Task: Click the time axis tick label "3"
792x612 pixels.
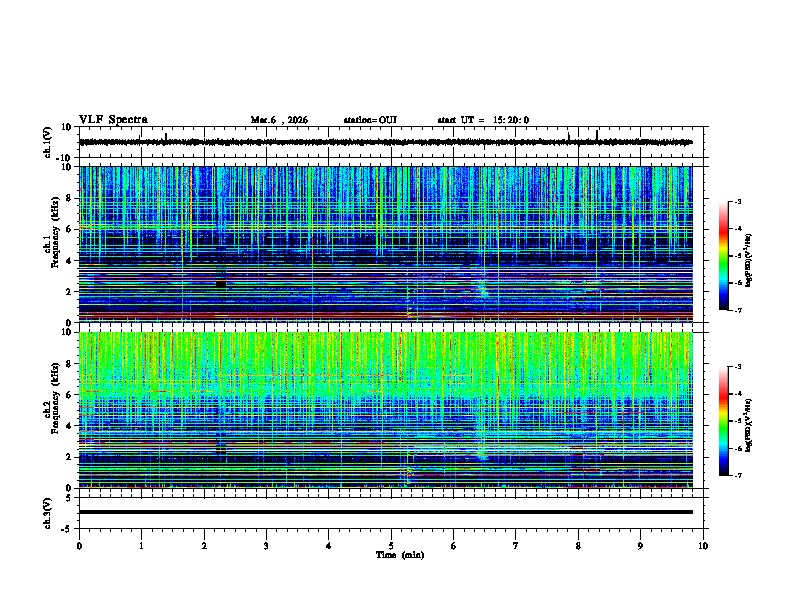Action: point(266,546)
